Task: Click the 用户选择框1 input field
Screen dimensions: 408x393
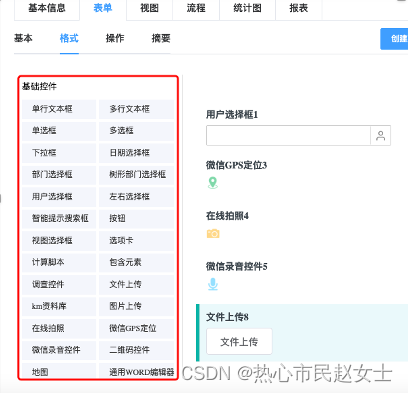Action: 288,136
